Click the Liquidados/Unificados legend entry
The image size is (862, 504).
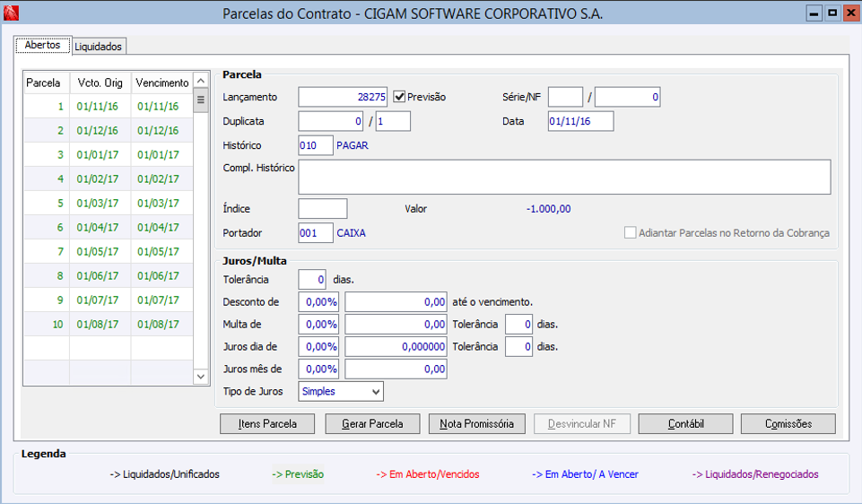[164, 474]
